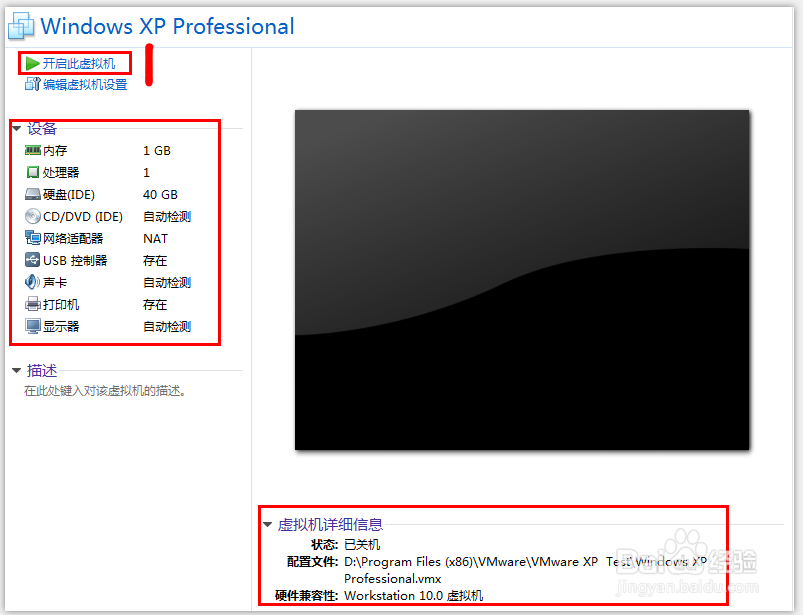Viewport: 803px width, 615px height.
Task: Click the black virtual machine preview screen
Action: (522, 280)
